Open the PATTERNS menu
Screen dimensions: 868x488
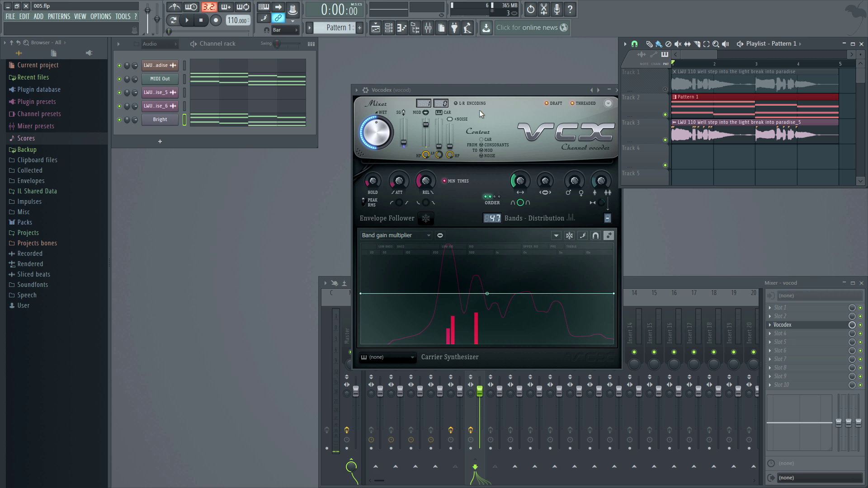(59, 16)
